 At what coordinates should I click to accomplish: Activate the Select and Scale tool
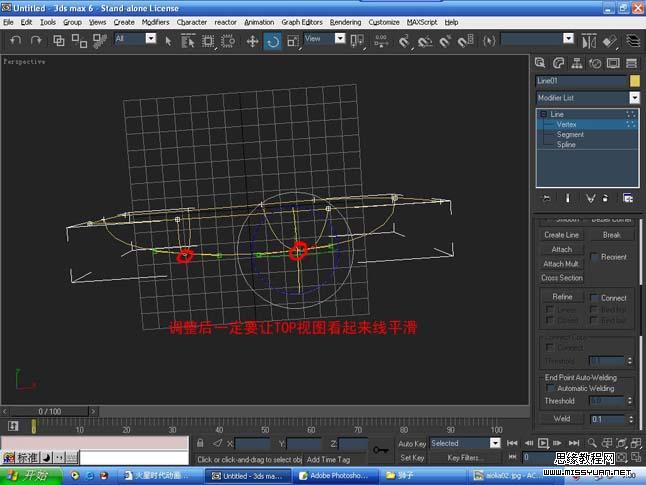pos(293,41)
